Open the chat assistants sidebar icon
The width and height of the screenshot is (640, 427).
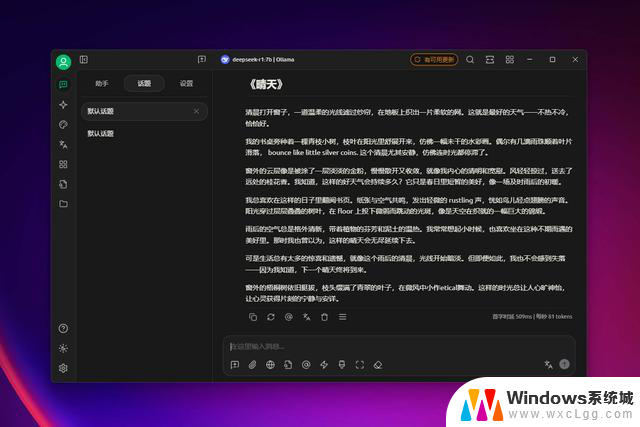pyautogui.click(x=63, y=85)
